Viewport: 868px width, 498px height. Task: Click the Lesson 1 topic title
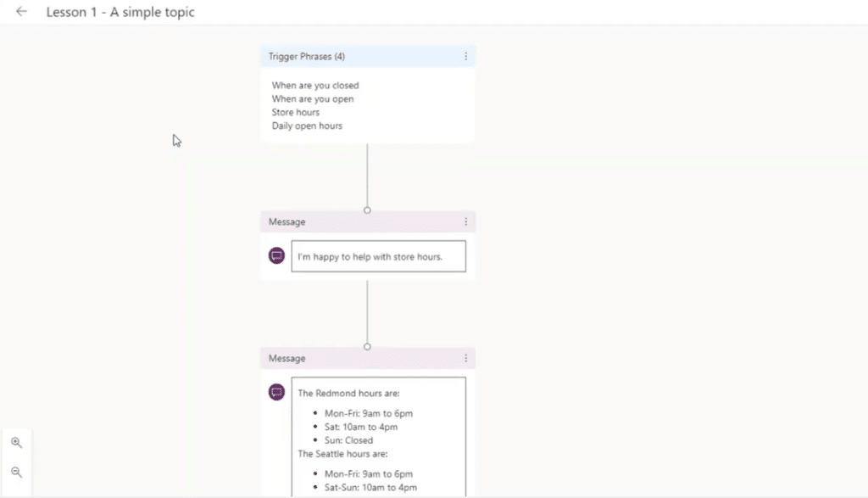coord(120,12)
